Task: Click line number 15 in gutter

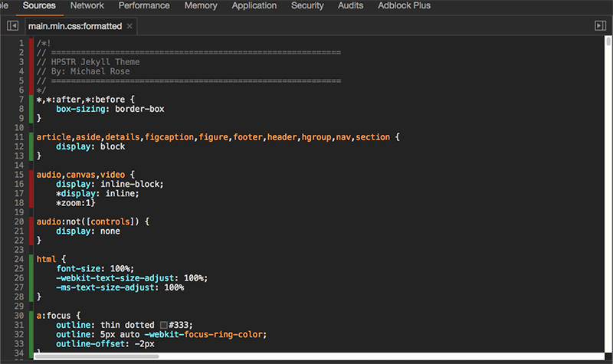Action: pos(19,175)
